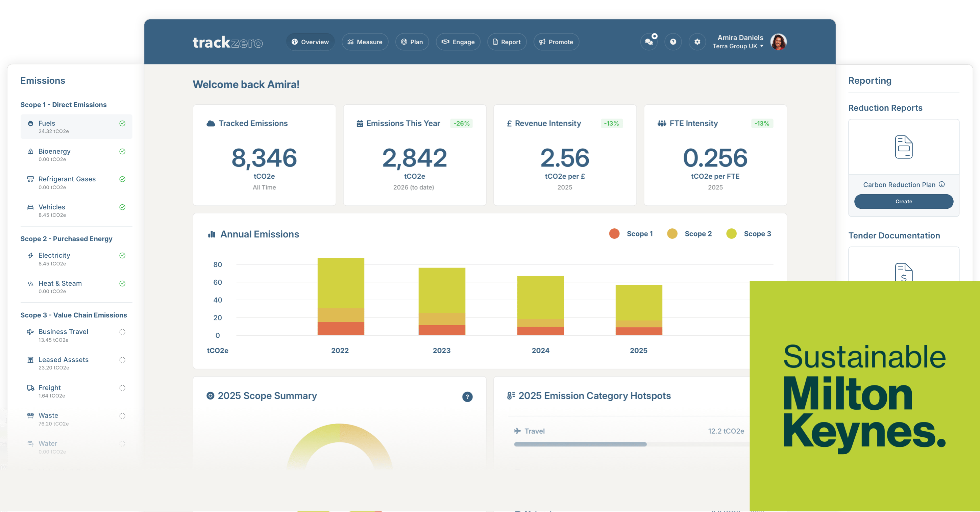The image size is (980, 512).
Task: Click the Emission Category Hotspots thermometer icon
Action: click(x=511, y=396)
